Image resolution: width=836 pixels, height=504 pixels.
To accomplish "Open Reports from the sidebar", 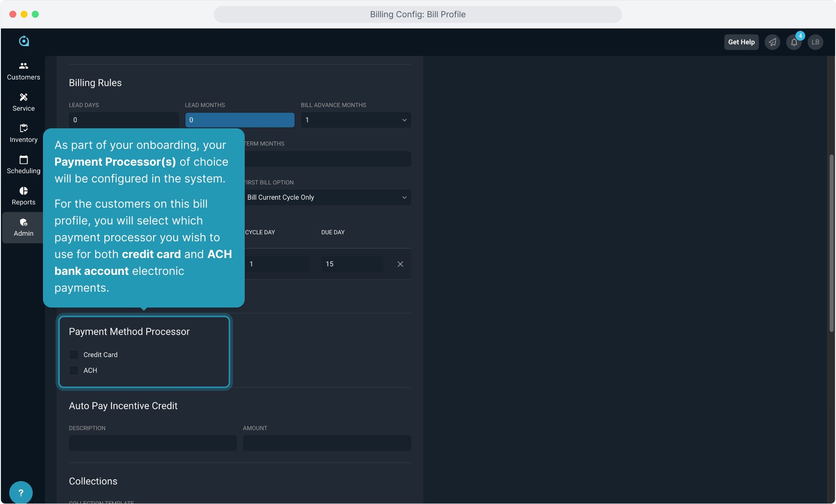I will click(x=23, y=196).
